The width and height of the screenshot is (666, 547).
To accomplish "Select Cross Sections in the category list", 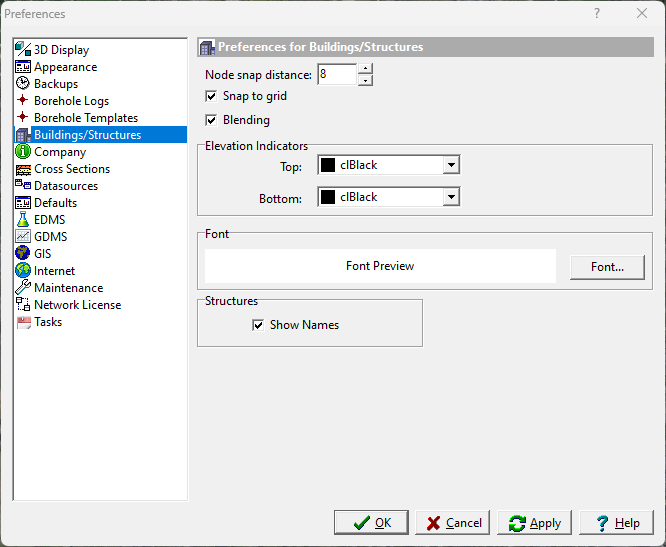I will [x=71, y=169].
